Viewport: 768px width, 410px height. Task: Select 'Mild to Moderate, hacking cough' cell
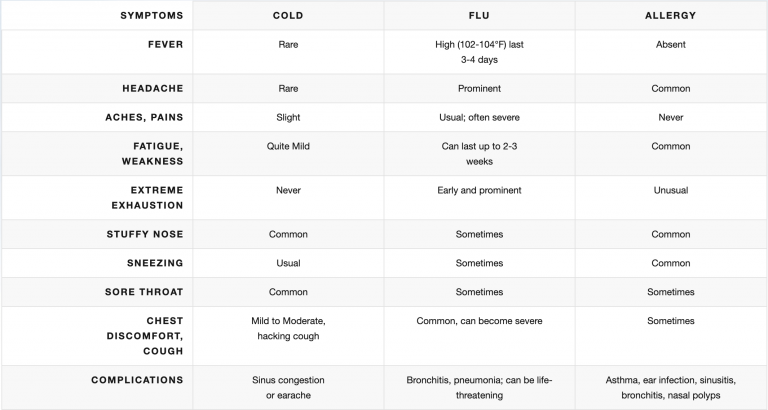(x=288, y=328)
